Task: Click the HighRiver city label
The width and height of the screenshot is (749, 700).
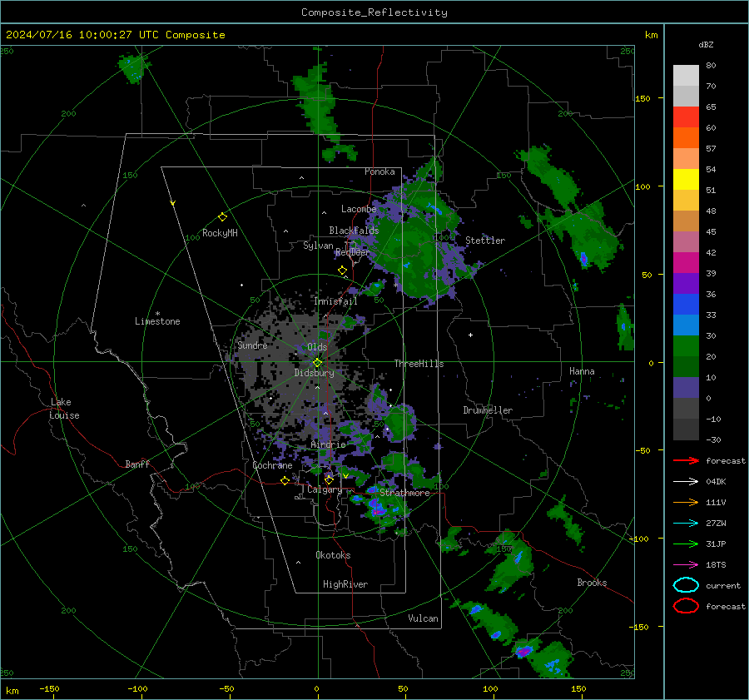Action: pos(345,584)
